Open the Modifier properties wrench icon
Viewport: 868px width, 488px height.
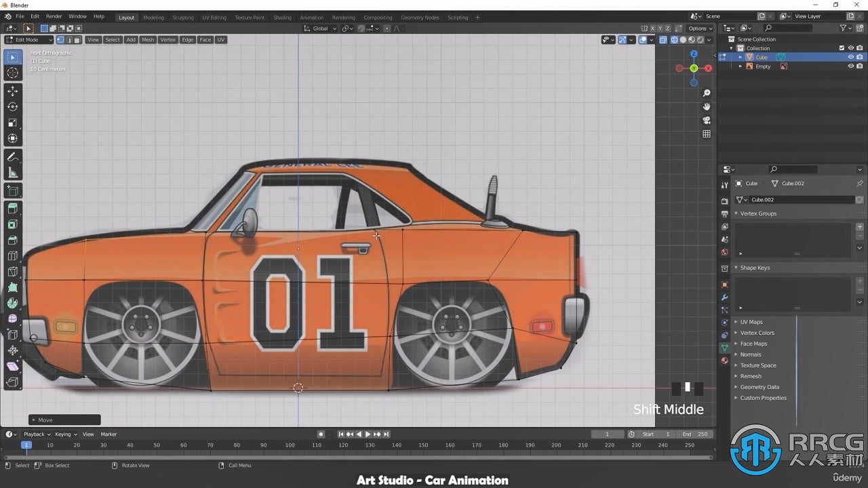[724, 297]
